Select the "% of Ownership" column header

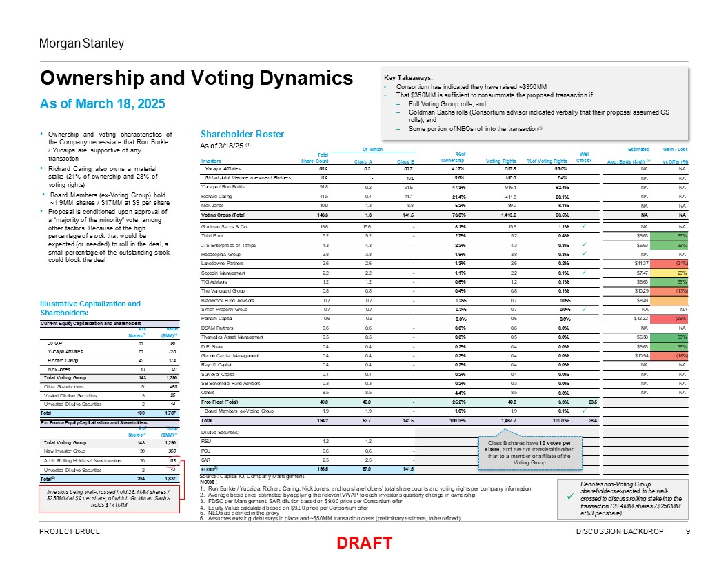pyautogui.click(x=453, y=158)
